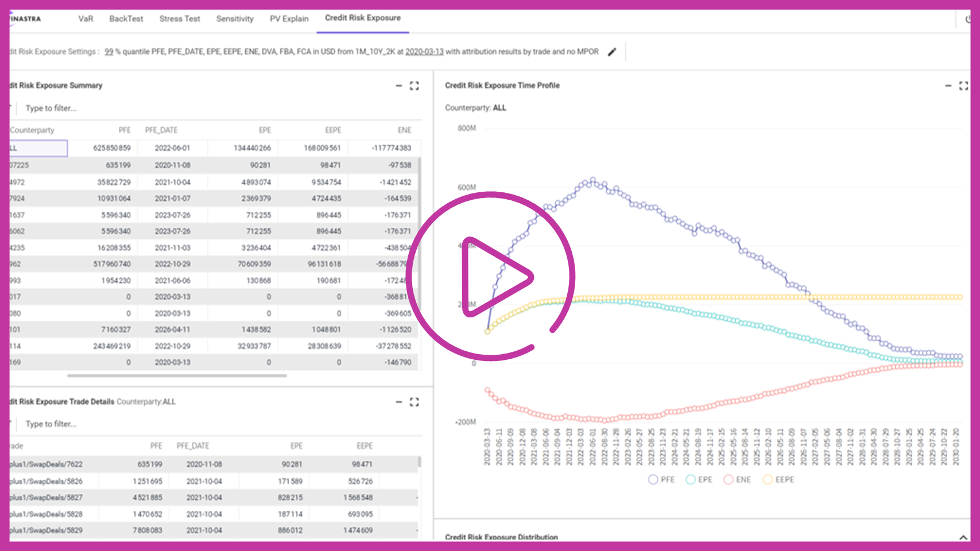
Task: Toggle EEPE series in chart legend
Action: 778,479
